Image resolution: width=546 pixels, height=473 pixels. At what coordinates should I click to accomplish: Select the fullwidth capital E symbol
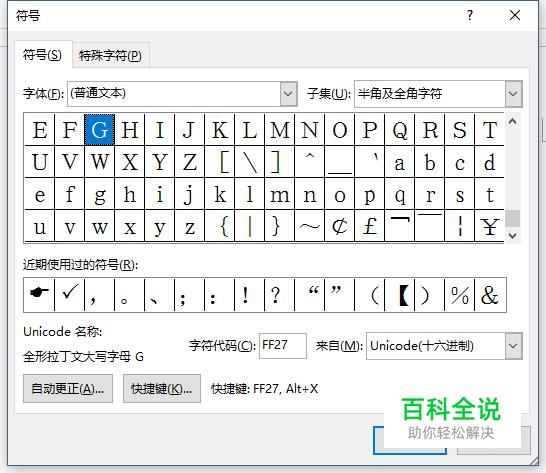click(x=40, y=130)
